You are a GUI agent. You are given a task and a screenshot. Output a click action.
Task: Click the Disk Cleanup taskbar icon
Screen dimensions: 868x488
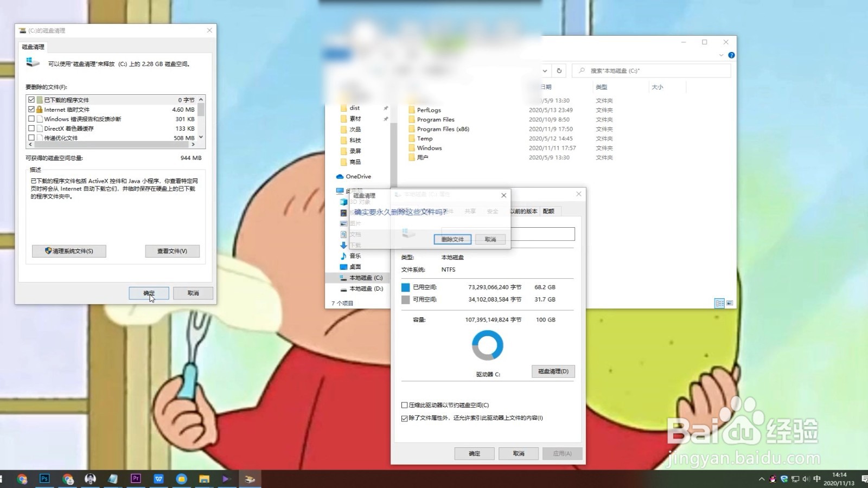[x=250, y=479]
